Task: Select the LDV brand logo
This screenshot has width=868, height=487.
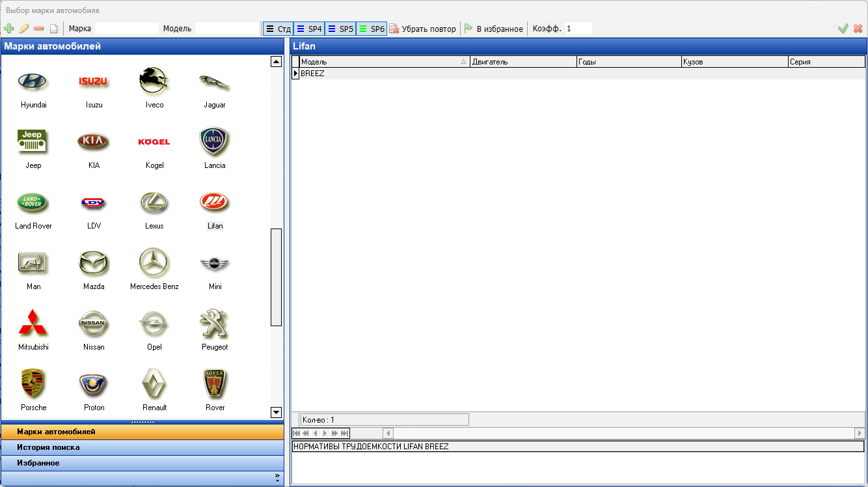Action: click(94, 202)
